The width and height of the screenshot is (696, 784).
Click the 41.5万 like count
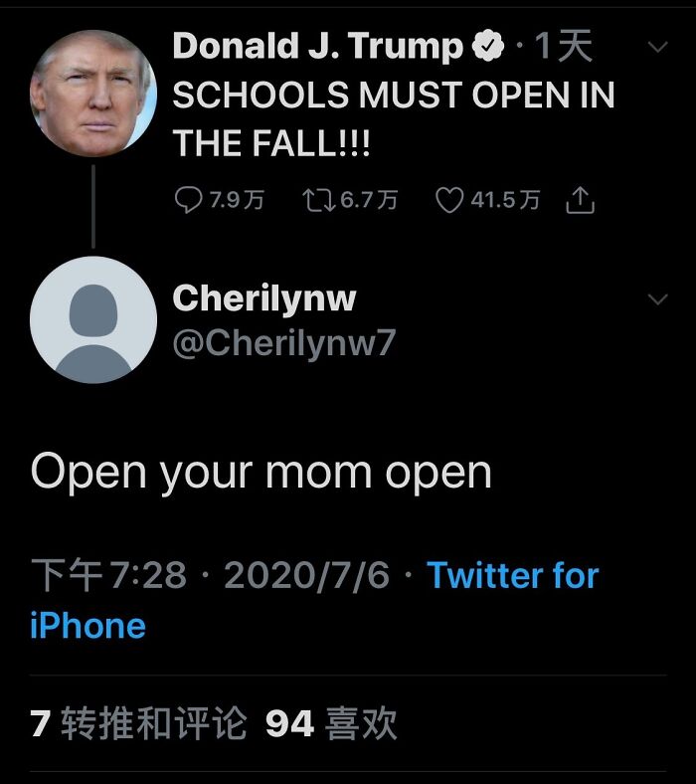(505, 200)
